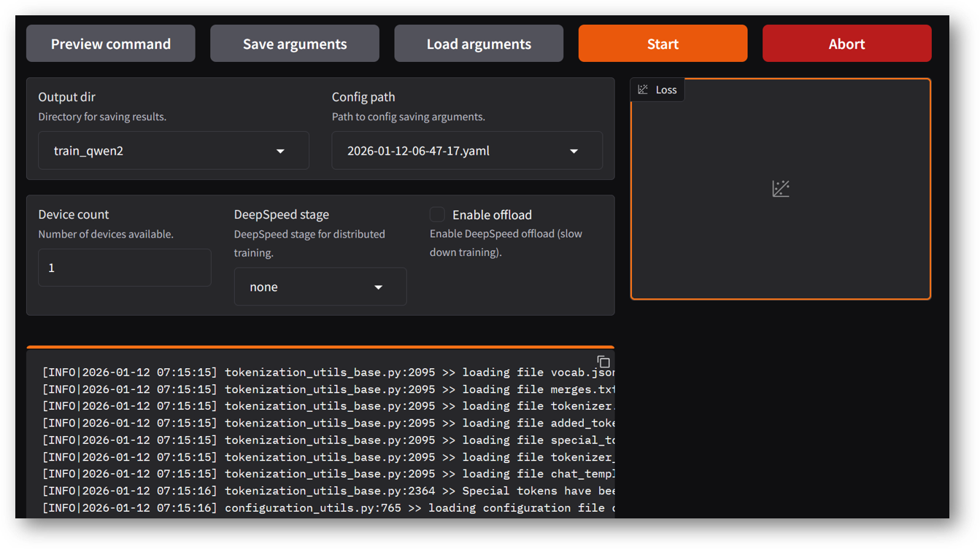Start the training run

click(662, 43)
